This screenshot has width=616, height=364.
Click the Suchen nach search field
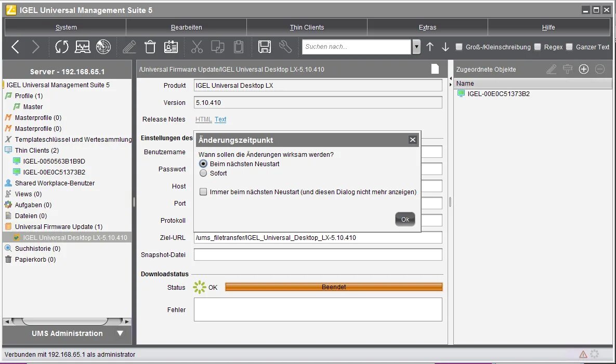pos(357,47)
